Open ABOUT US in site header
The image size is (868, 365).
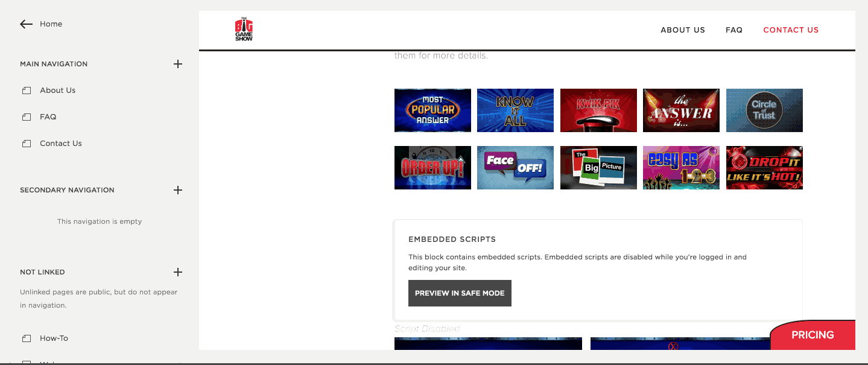tap(683, 30)
